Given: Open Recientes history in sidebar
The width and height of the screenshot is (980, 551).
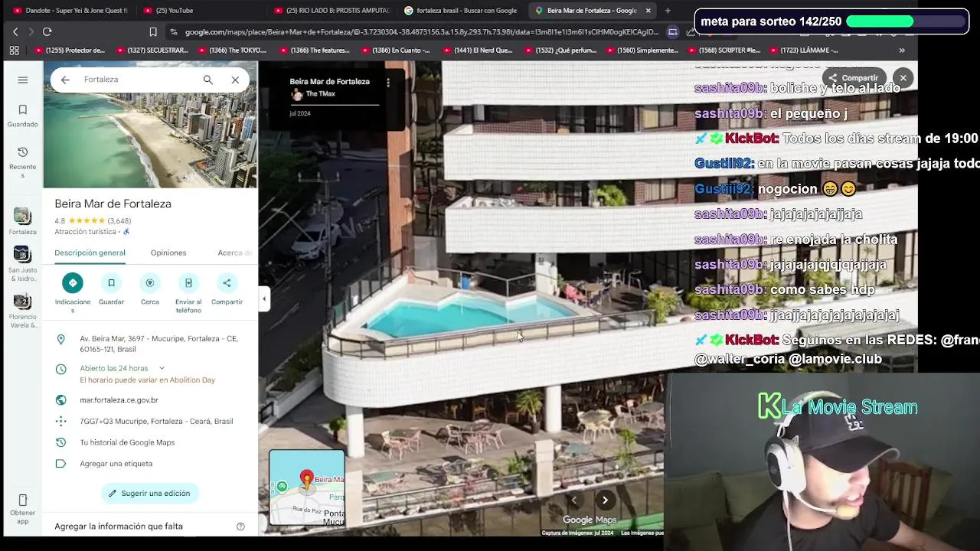Looking at the screenshot, I should point(23,161).
